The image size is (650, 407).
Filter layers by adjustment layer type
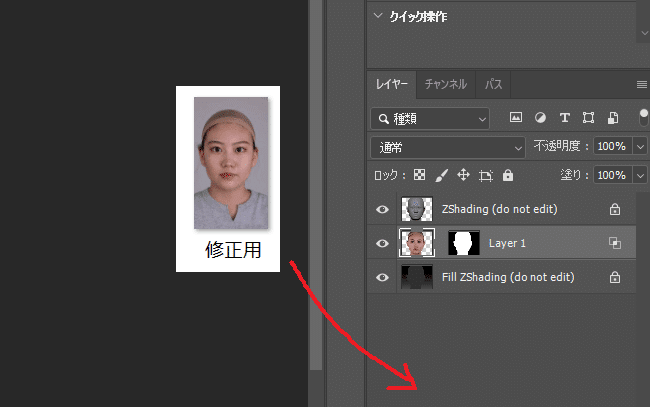[x=540, y=118]
